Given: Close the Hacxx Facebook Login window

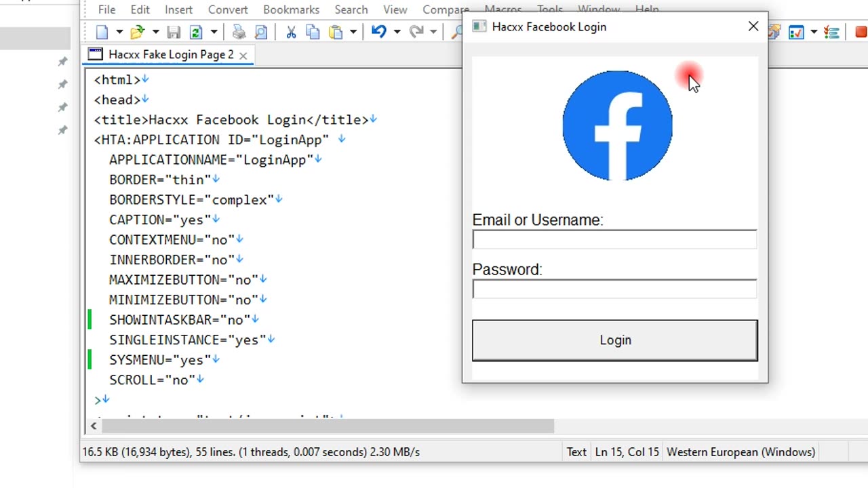Looking at the screenshot, I should coord(753,26).
